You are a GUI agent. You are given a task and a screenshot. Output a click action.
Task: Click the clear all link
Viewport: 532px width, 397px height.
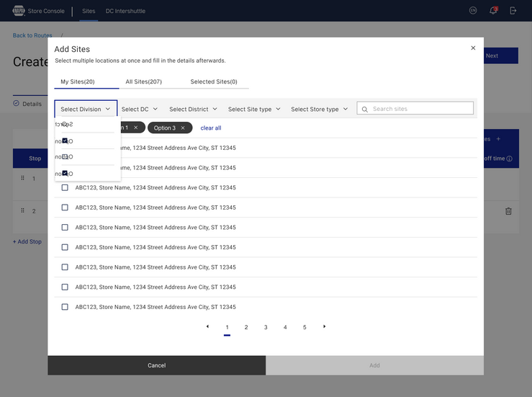[x=211, y=128]
